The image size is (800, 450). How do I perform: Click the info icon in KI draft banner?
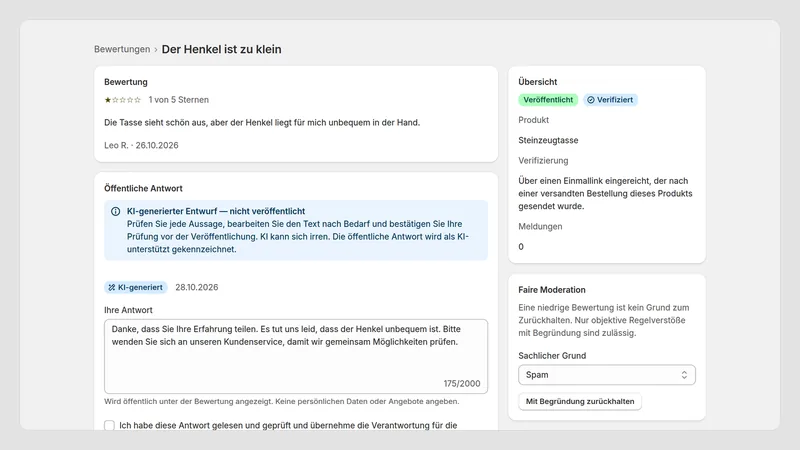pyautogui.click(x=116, y=211)
